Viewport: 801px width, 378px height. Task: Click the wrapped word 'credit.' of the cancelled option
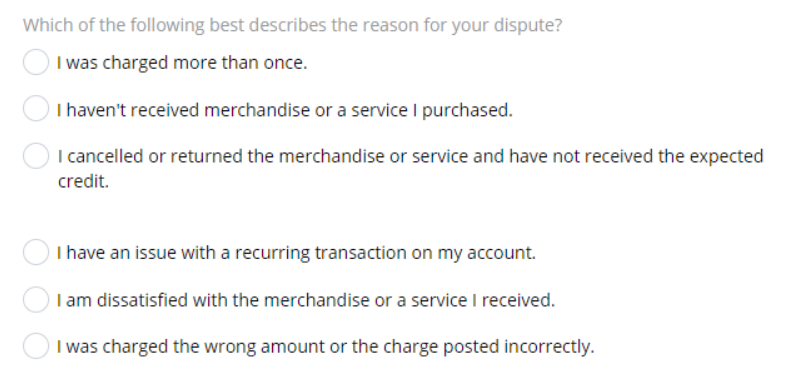click(x=83, y=181)
